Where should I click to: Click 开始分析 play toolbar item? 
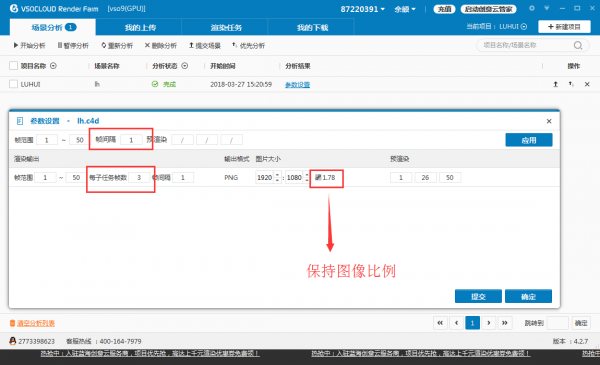(29, 46)
